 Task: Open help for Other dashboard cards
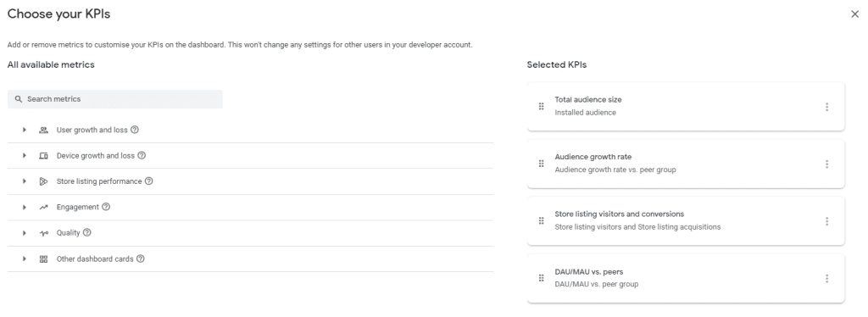[x=141, y=259]
